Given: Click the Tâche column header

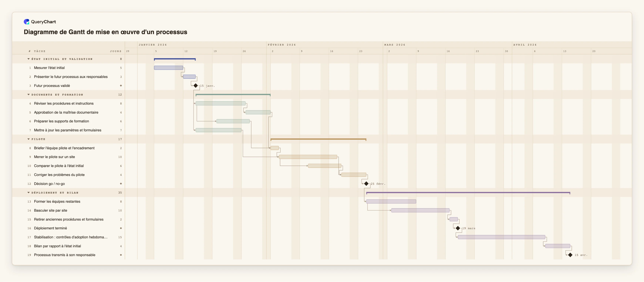Looking at the screenshot, I should 40,51.
